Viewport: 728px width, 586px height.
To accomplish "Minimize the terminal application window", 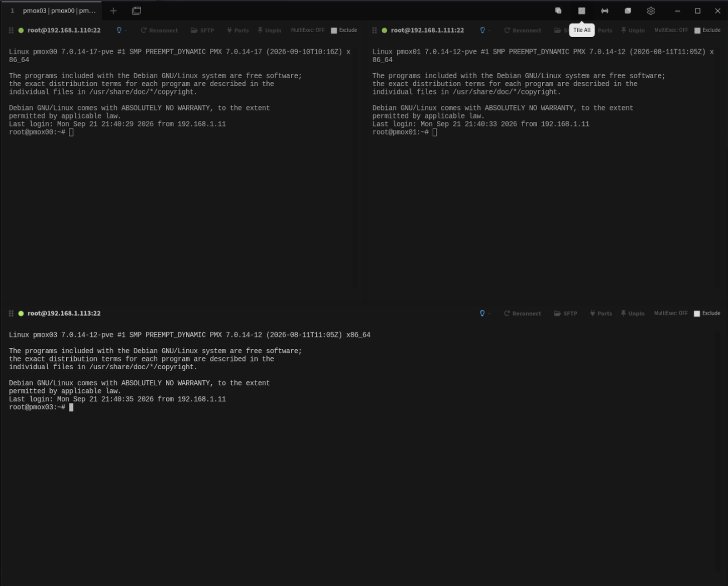I will click(677, 11).
